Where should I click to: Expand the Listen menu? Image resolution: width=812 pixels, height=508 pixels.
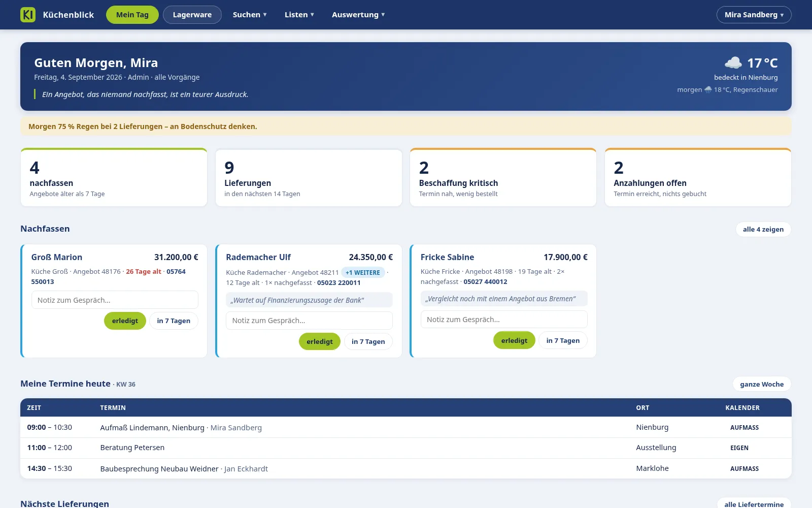pyautogui.click(x=299, y=15)
